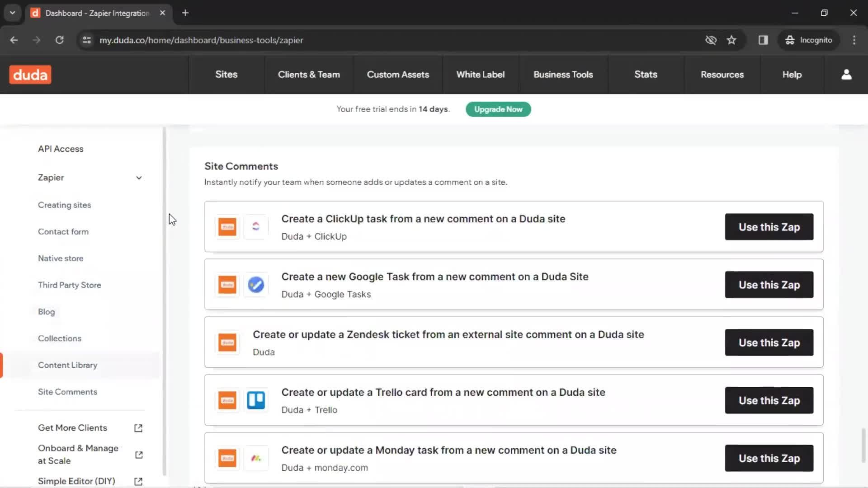868x488 pixels.
Task: View site information icon in address bar
Action: click(x=87, y=40)
